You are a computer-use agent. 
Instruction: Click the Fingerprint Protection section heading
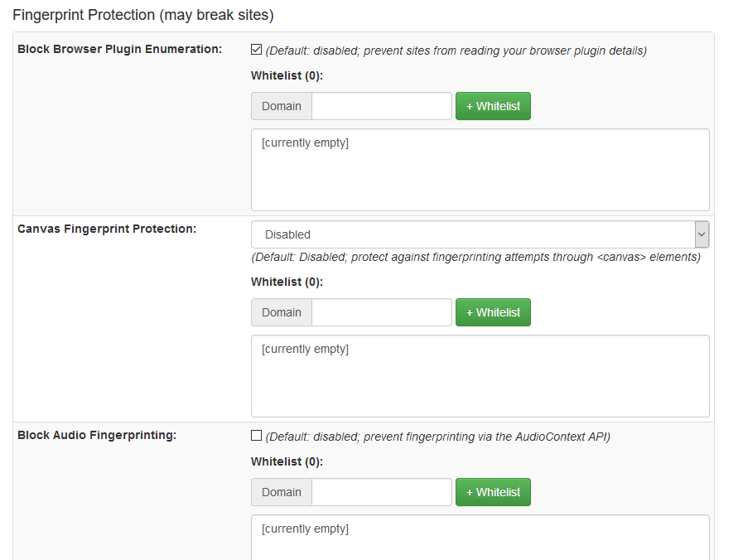[x=143, y=15]
